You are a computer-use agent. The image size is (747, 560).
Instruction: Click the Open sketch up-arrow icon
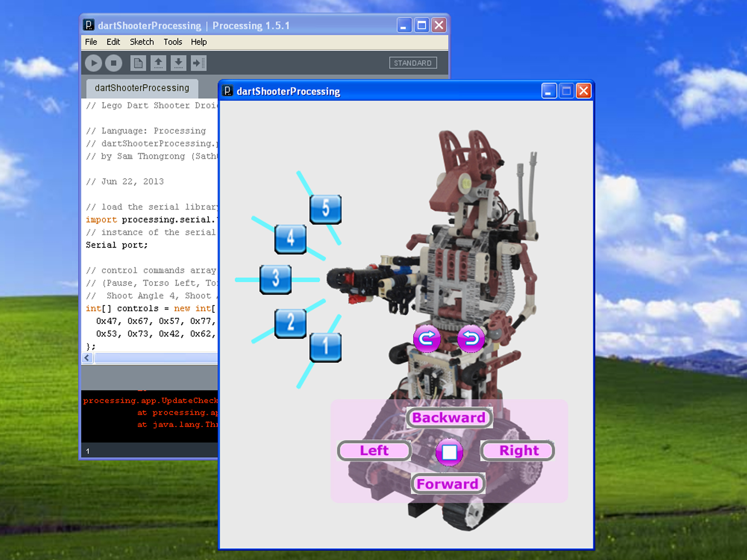tap(158, 63)
